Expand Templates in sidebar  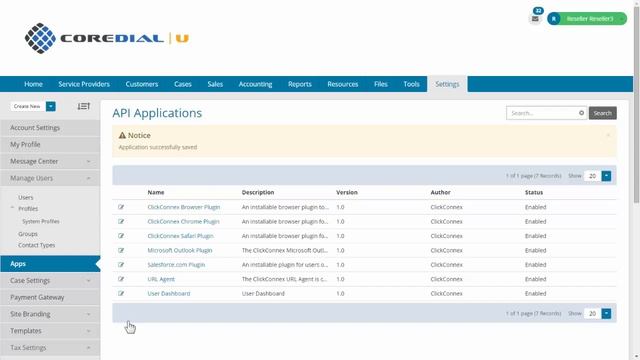pyautogui.click(x=89, y=331)
